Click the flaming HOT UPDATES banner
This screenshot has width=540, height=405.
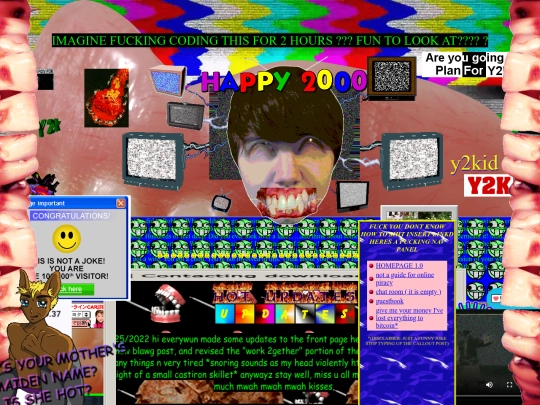pos(284,293)
